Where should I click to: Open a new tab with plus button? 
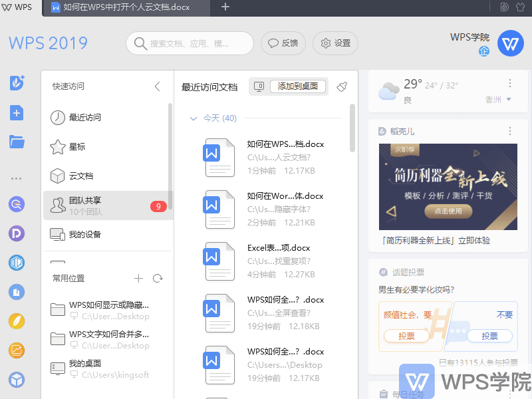(x=225, y=7)
